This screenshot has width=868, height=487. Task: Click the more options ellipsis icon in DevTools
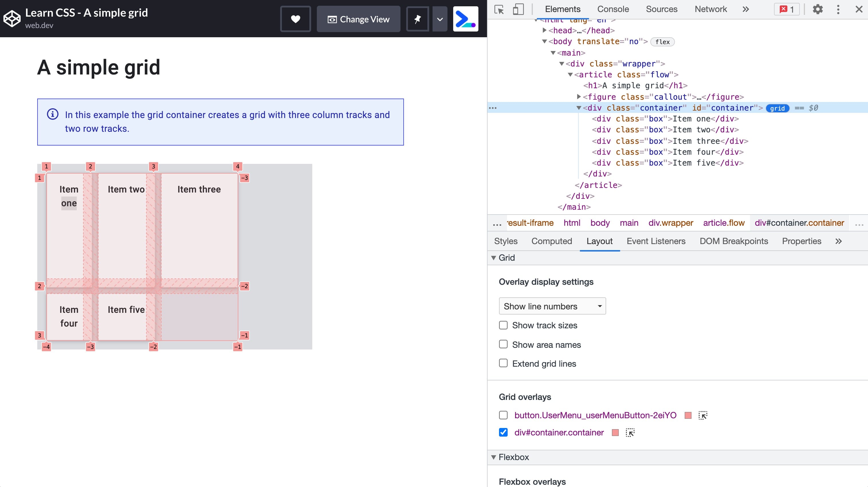click(x=838, y=9)
